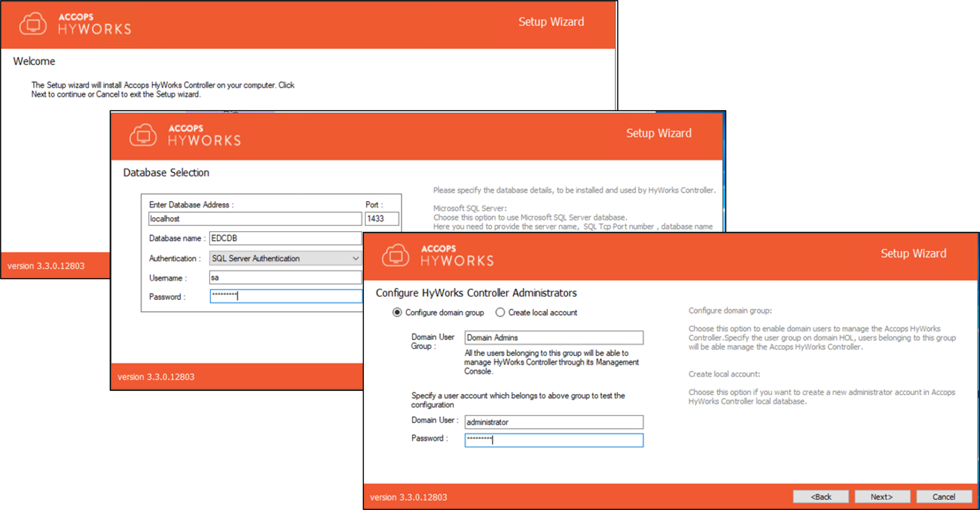Click the Domain User Group field
The width and height of the screenshot is (980, 510).
(x=554, y=338)
